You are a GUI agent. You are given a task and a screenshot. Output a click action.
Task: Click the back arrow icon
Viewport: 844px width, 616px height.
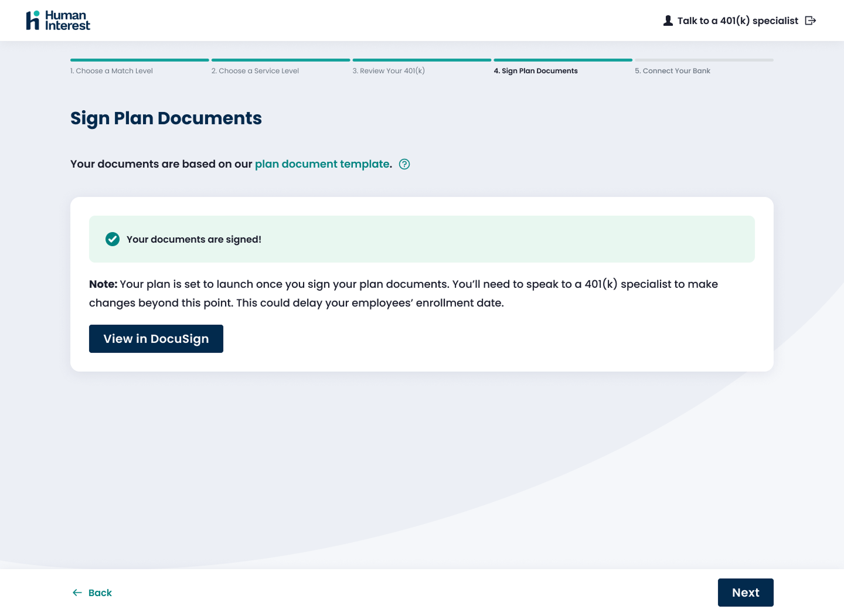point(77,593)
